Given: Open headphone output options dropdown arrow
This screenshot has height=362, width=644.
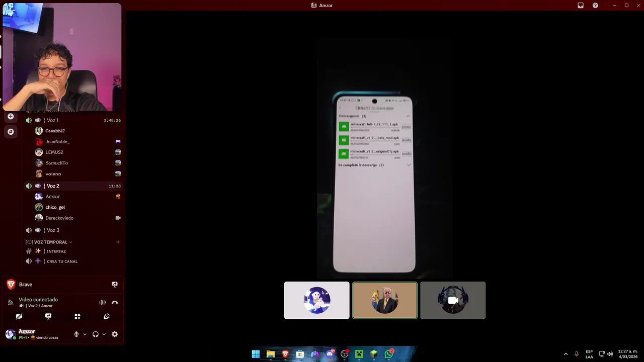Looking at the screenshot, I should (104, 334).
